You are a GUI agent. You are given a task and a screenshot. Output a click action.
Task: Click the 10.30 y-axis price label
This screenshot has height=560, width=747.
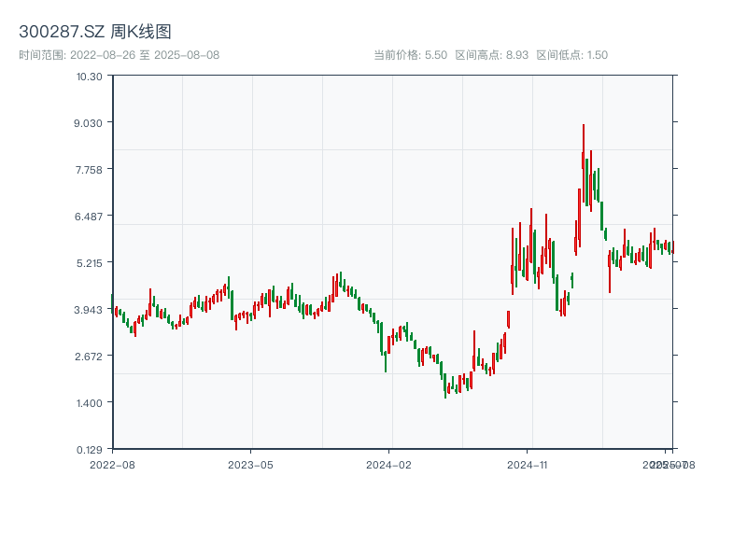tap(90, 76)
